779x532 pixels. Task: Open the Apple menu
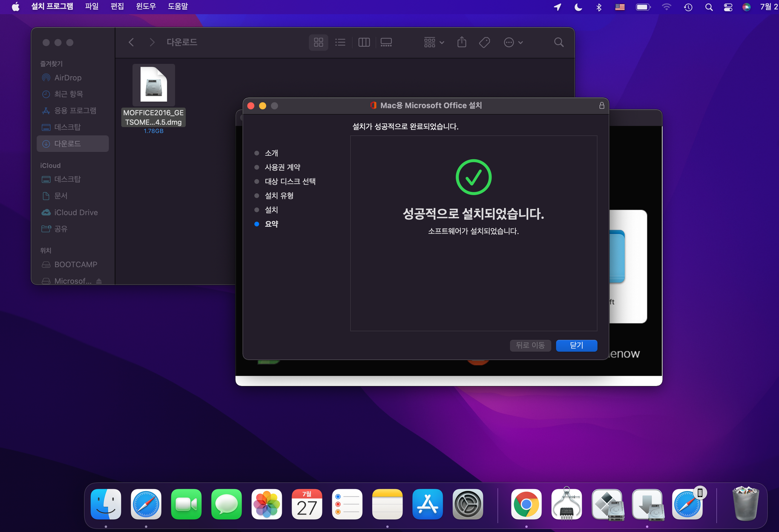[15, 7]
